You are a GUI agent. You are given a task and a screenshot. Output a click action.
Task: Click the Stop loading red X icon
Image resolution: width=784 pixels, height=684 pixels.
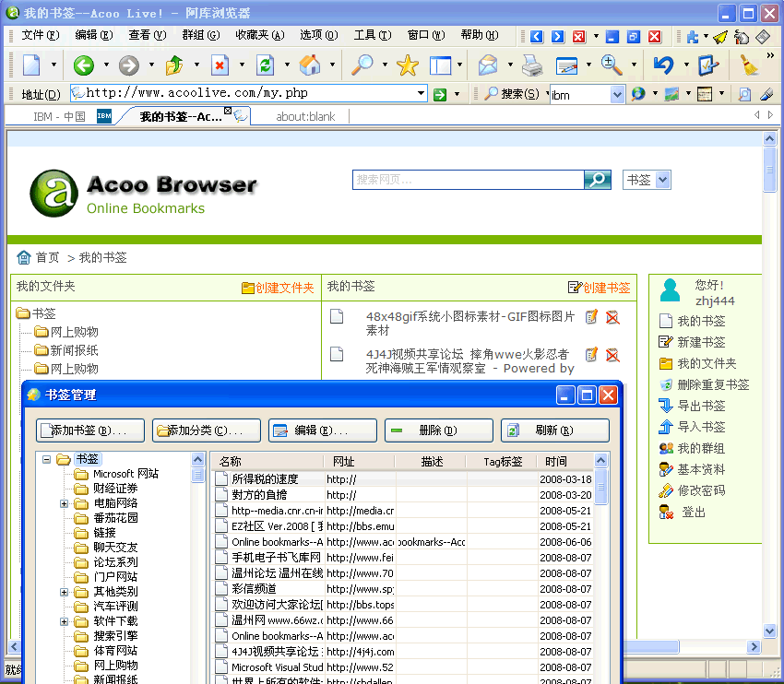click(x=220, y=65)
